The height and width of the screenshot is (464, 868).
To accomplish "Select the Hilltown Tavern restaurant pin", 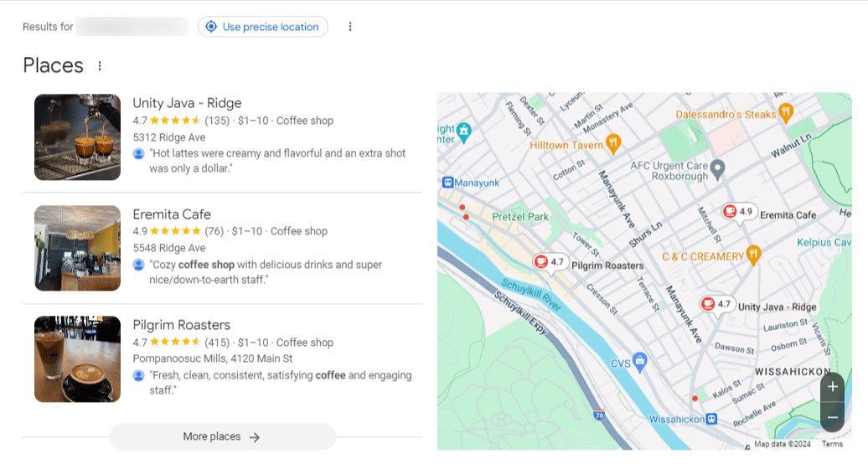I will [613, 143].
